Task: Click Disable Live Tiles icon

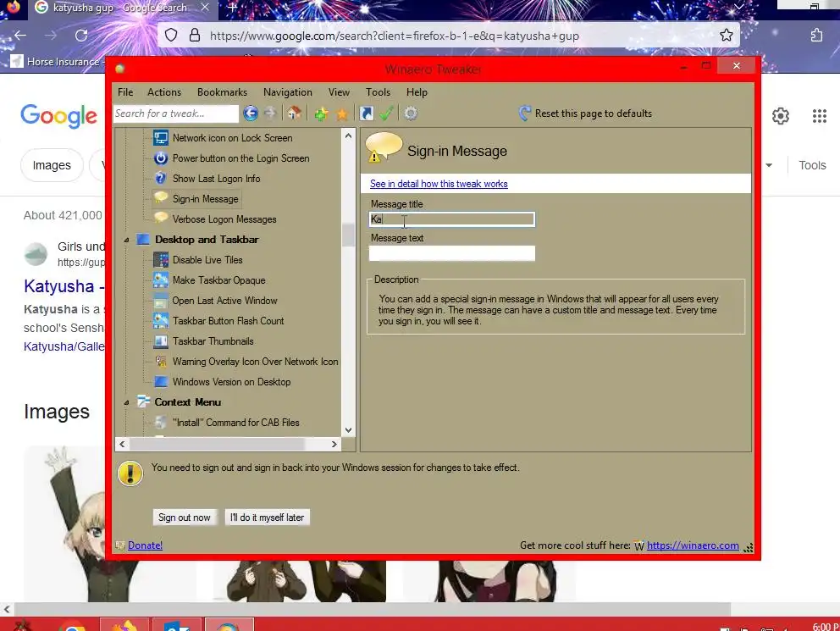Action: coord(161,260)
